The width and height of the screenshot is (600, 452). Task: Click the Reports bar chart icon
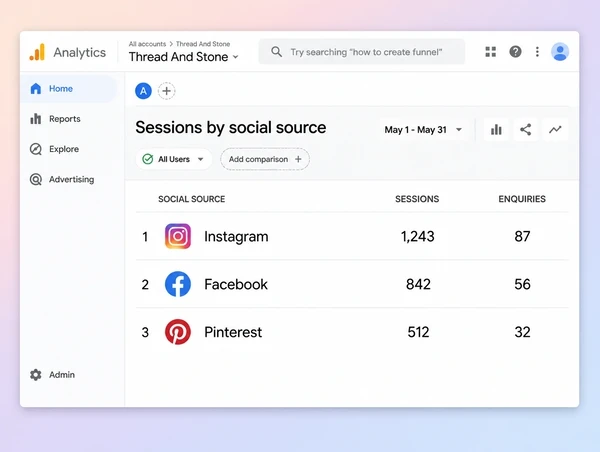click(x=36, y=119)
